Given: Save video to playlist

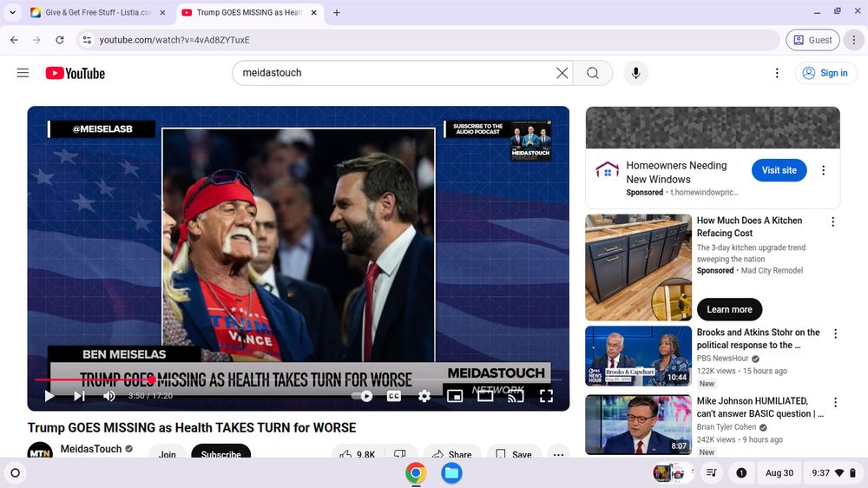Looking at the screenshot, I should click(514, 453).
